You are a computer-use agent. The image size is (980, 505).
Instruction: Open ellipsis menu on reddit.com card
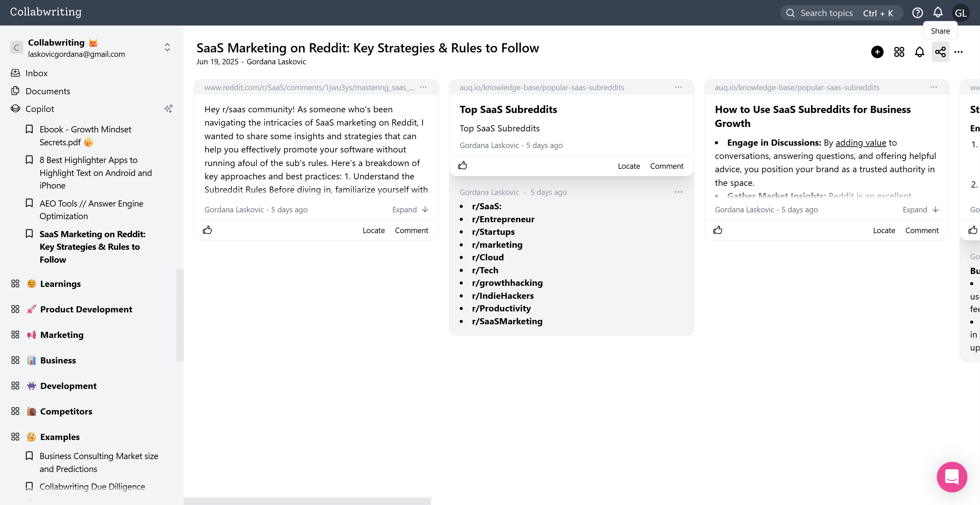[x=423, y=87]
